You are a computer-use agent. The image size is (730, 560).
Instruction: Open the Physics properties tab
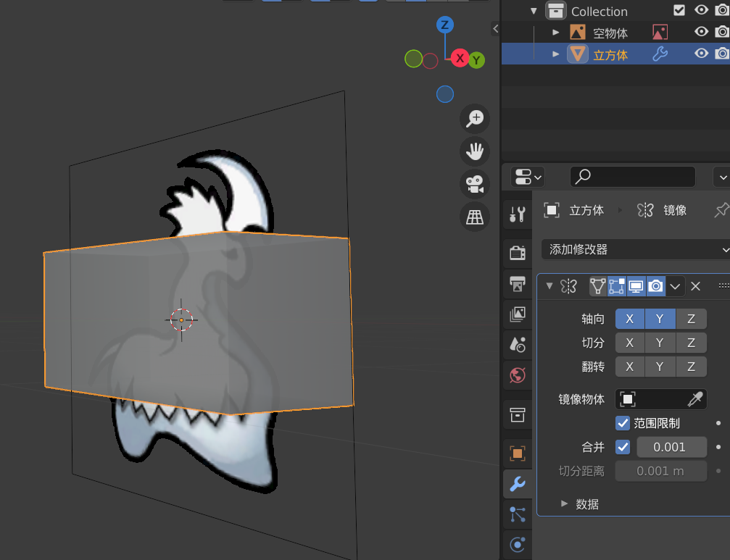click(518, 545)
